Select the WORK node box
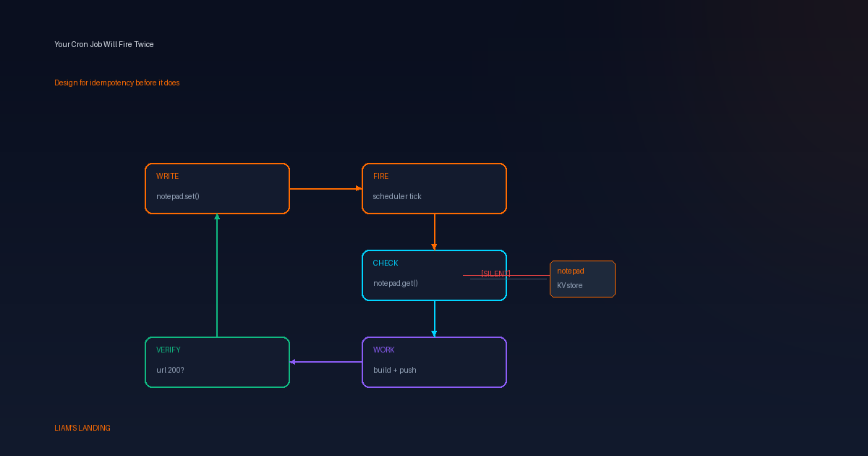The width and height of the screenshot is (868, 456). point(434,362)
